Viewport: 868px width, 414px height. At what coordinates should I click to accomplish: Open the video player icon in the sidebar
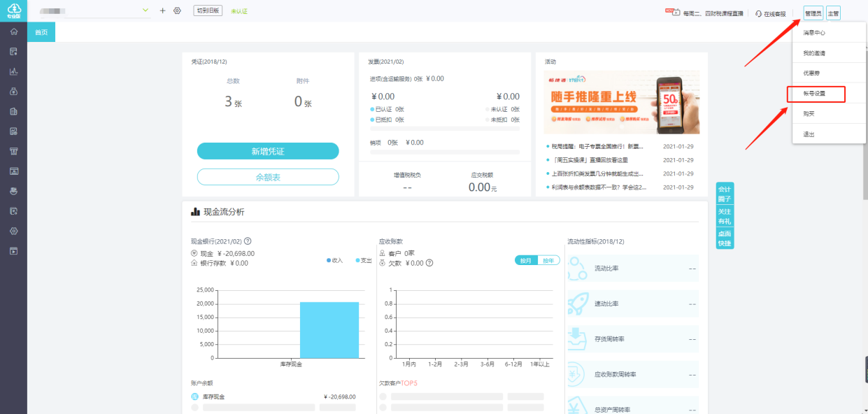click(13, 251)
